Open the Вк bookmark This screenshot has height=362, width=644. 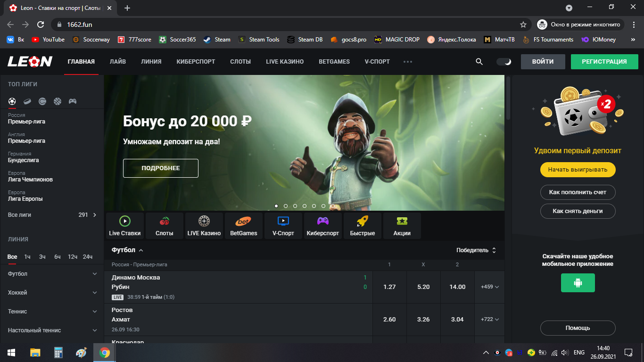pos(16,40)
